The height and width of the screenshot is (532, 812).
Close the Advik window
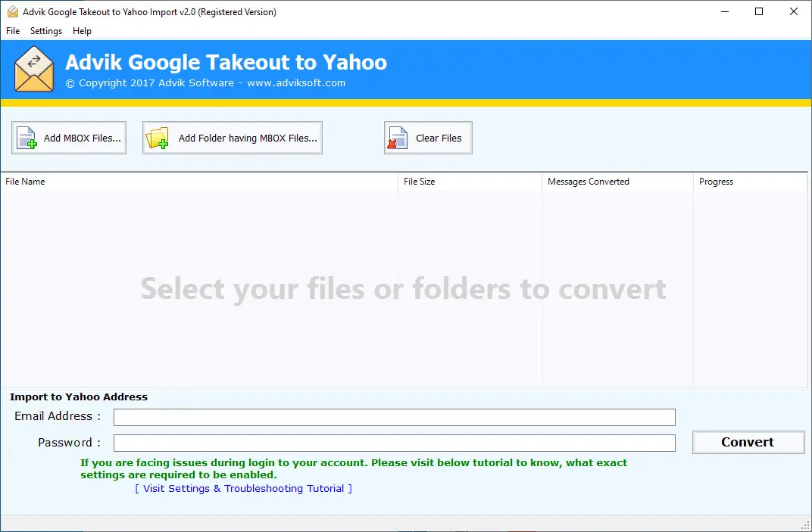tap(793, 11)
